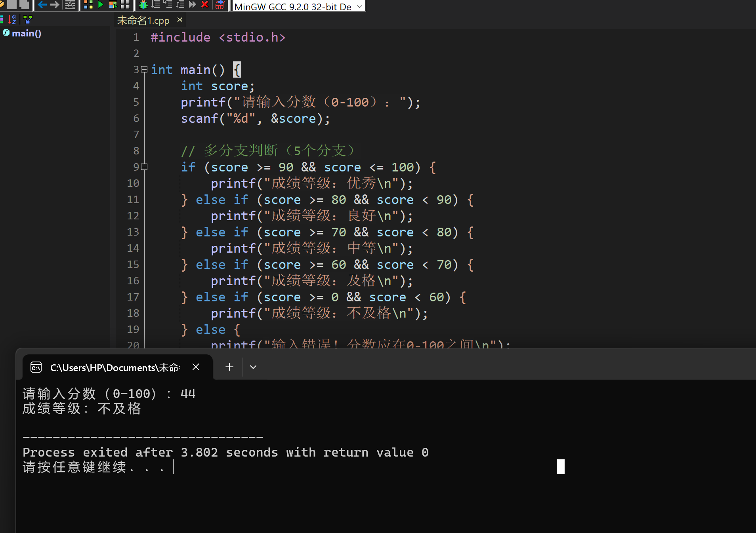Close the 未命名1.cpp editor tab
The image size is (756, 533).
pyautogui.click(x=180, y=19)
